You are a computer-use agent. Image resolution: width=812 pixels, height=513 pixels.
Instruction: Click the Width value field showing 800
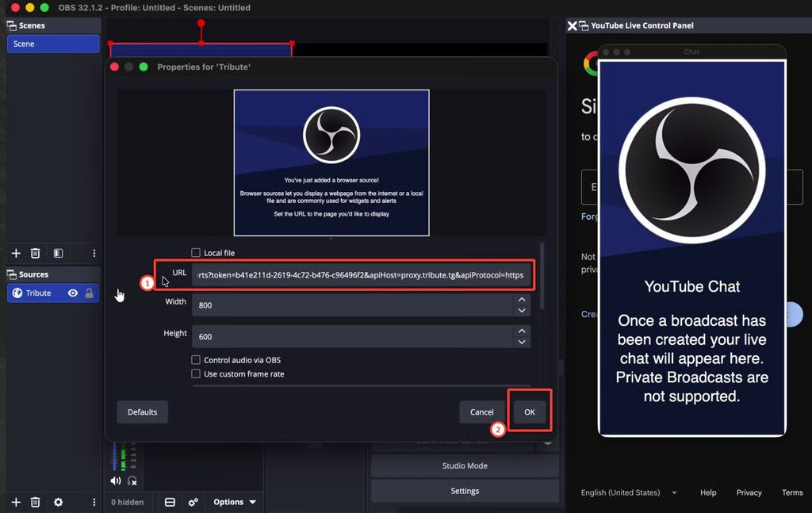point(353,305)
